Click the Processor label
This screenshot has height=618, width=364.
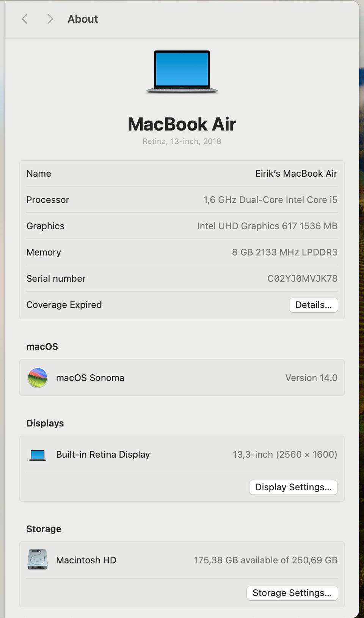pos(48,200)
